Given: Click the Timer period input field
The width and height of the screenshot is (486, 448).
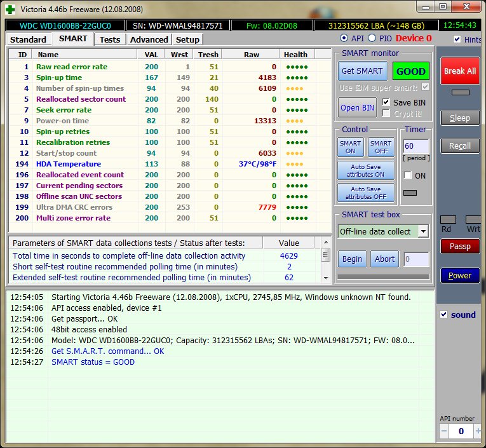Looking at the screenshot, I should 416,146.
